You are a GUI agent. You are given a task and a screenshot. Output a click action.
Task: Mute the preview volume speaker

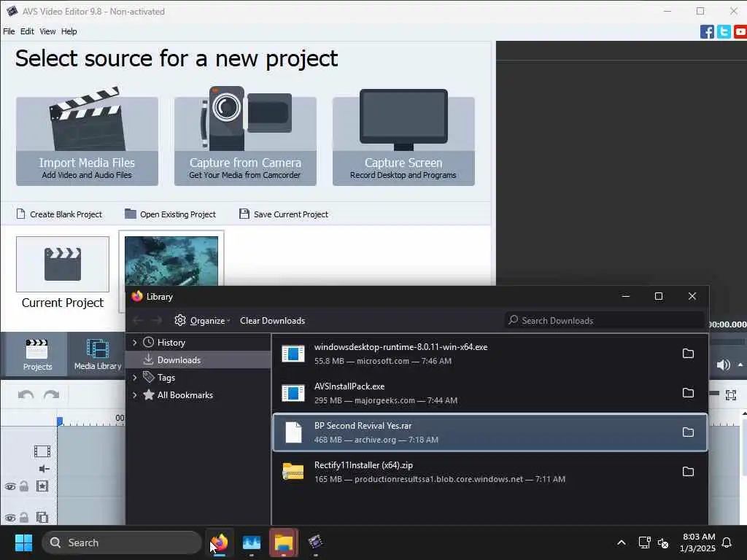pos(723,365)
